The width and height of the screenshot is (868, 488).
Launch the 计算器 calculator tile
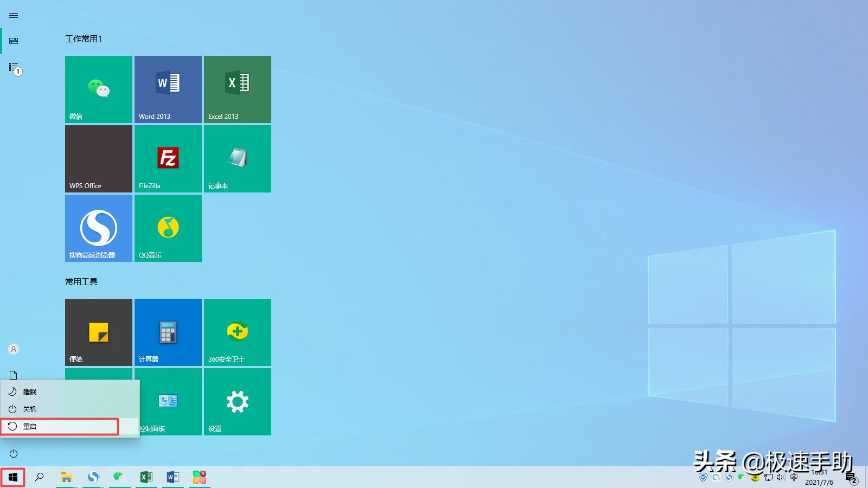click(x=168, y=332)
